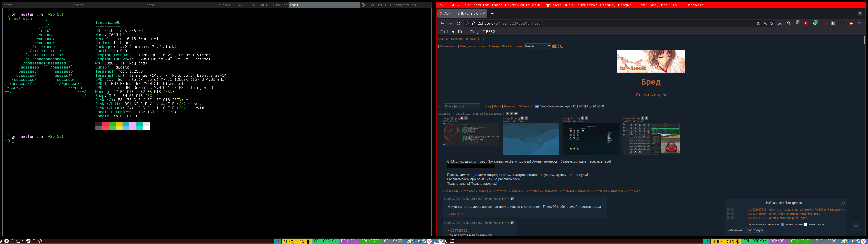
Task: Open Telegram tray icon on right status bar
Action: 843,241
